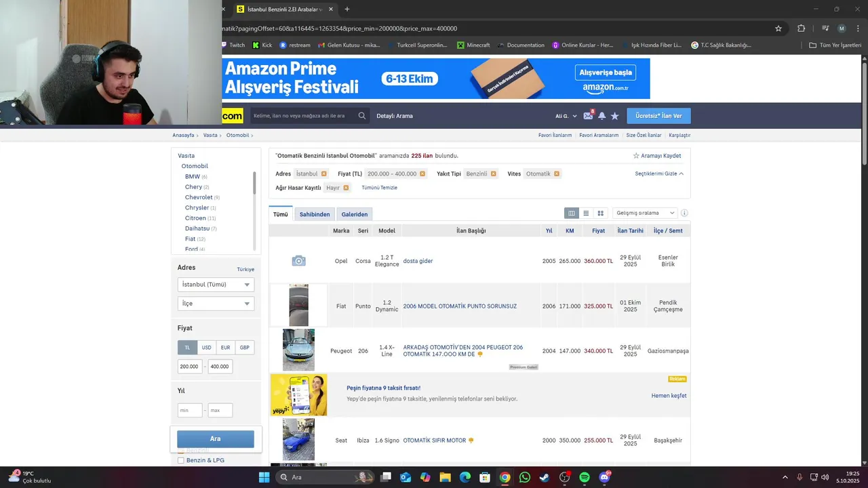The image size is (868, 488).
Task: Remove the 200.000 – 400.000 price filter
Action: coord(422,174)
